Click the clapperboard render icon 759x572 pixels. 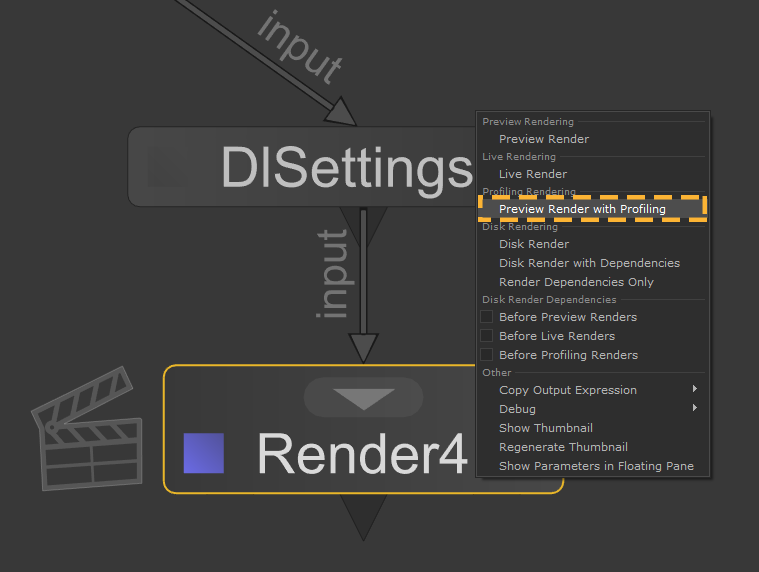(x=87, y=428)
